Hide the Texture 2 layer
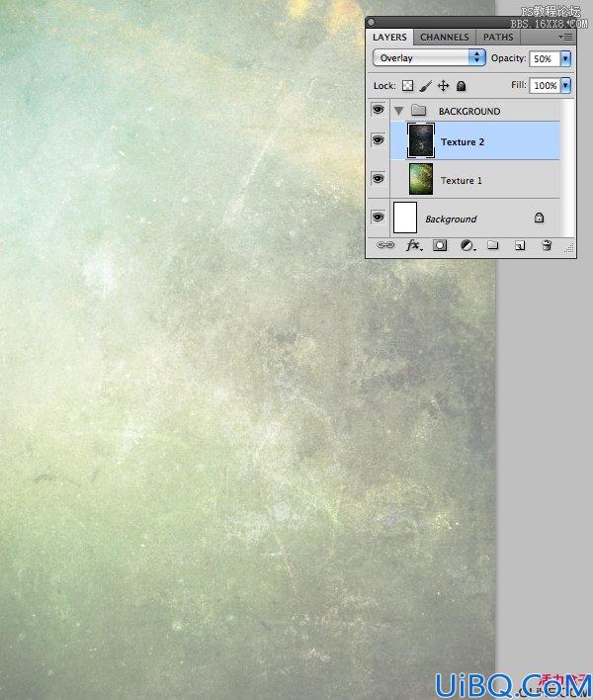The image size is (593, 700). (x=378, y=140)
